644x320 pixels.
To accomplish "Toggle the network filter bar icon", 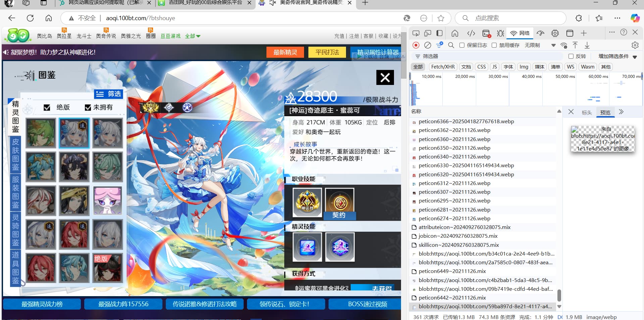I will pyautogui.click(x=439, y=45).
